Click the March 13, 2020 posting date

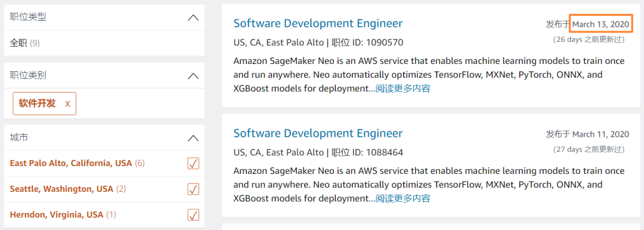pyautogui.click(x=600, y=24)
